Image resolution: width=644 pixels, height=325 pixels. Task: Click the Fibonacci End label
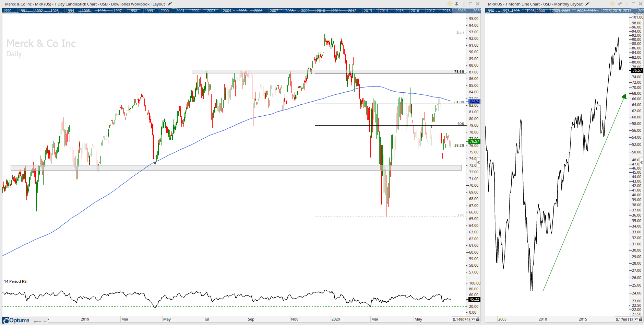(461, 215)
